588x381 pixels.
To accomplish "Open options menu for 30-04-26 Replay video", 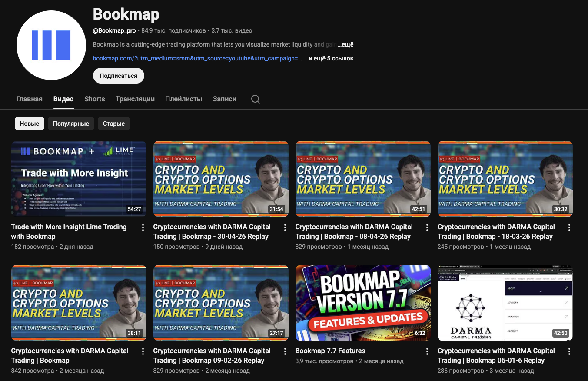I will [285, 227].
